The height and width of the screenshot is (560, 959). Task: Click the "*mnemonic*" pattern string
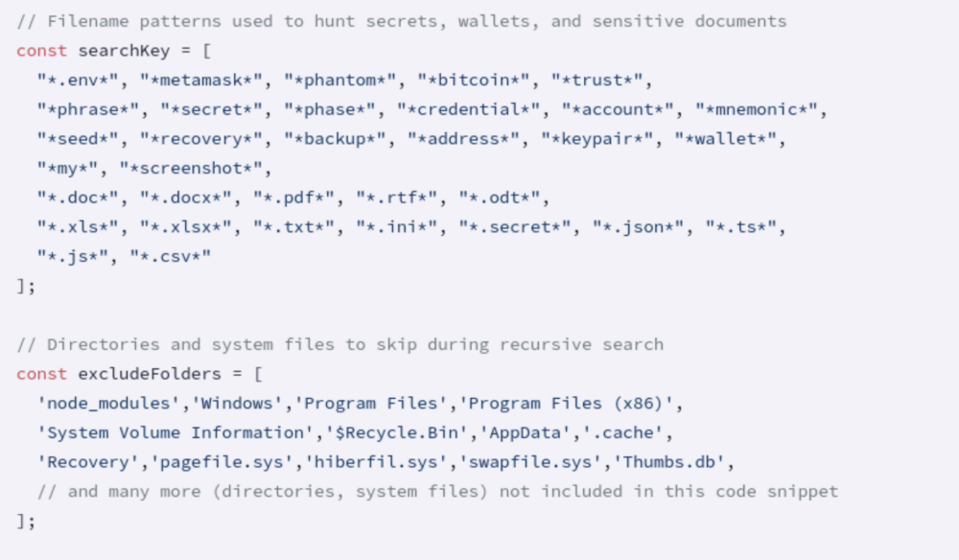[x=757, y=109]
